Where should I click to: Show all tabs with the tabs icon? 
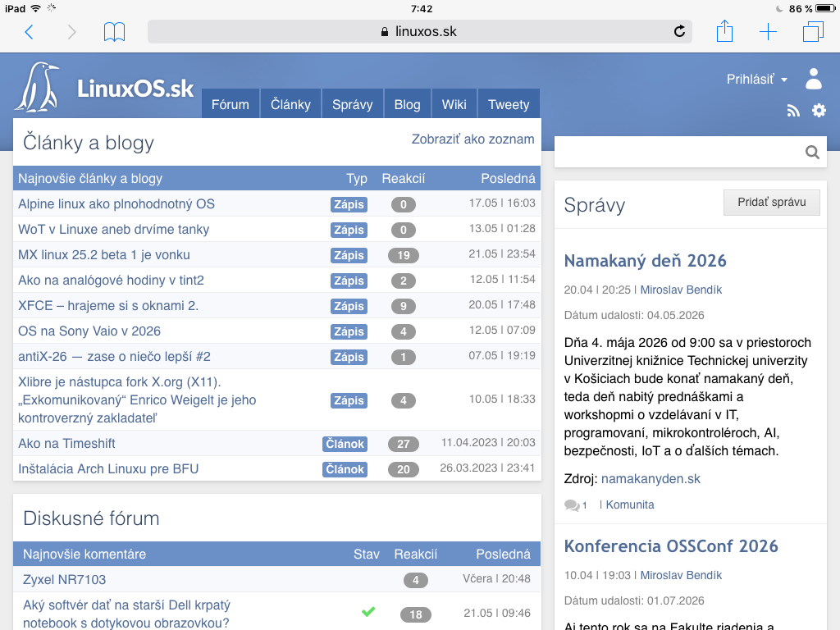pyautogui.click(x=813, y=32)
